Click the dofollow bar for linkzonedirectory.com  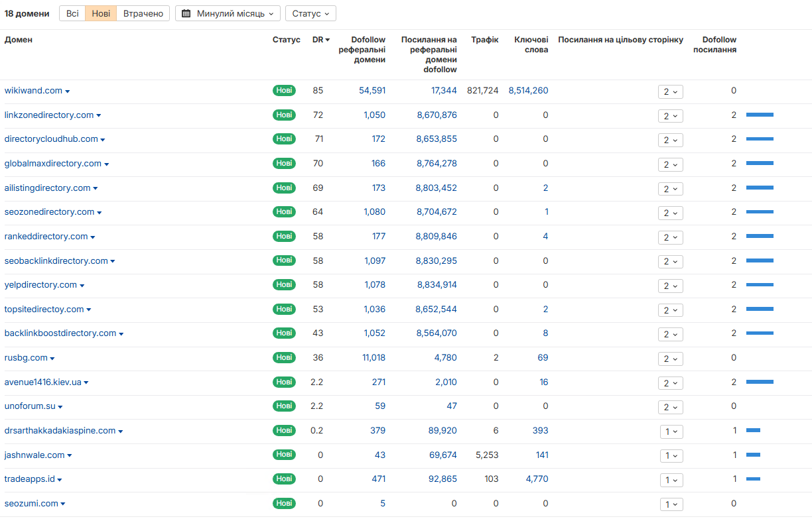tap(760, 115)
